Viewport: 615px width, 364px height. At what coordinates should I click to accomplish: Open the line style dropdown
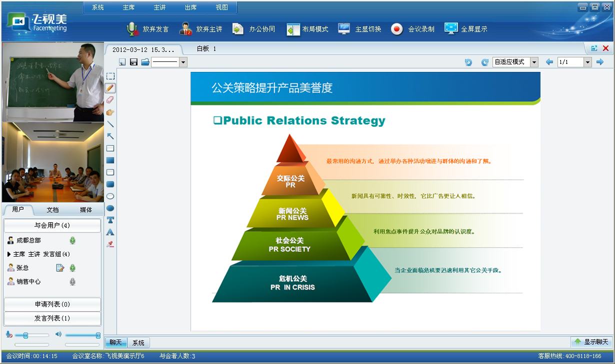click(x=183, y=62)
